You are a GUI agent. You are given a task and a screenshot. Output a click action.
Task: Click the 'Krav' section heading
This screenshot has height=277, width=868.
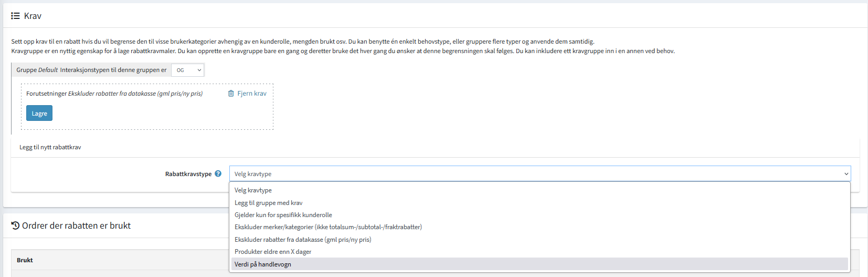pyautogui.click(x=33, y=16)
